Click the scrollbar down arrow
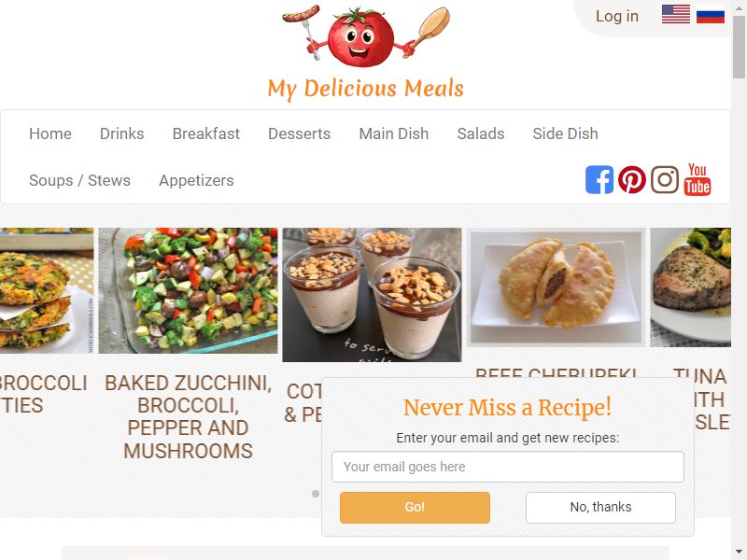Screen dimensions: 747x560 (x=739, y=553)
